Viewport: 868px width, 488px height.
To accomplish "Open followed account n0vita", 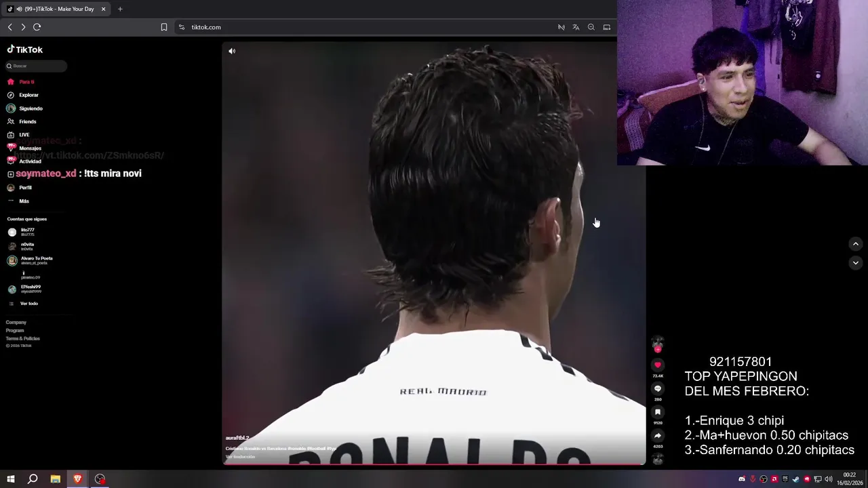I will tap(22, 246).
